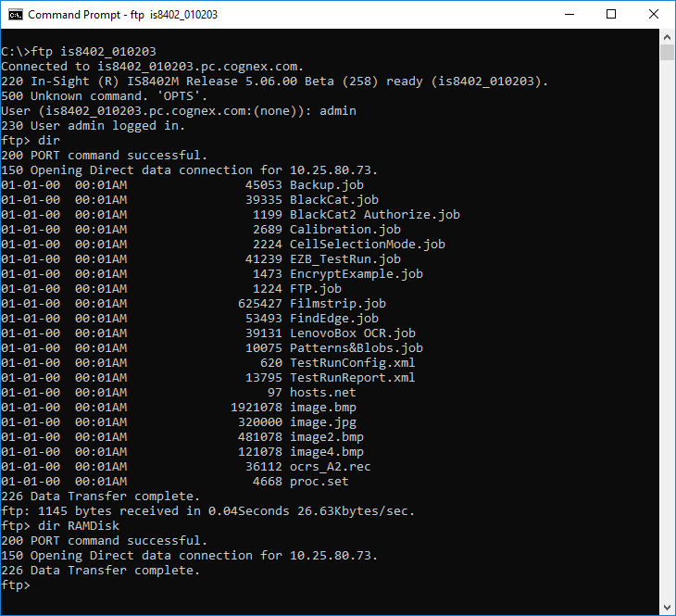
Task: Maximize the Command Prompt window
Action: (x=611, y=15)
